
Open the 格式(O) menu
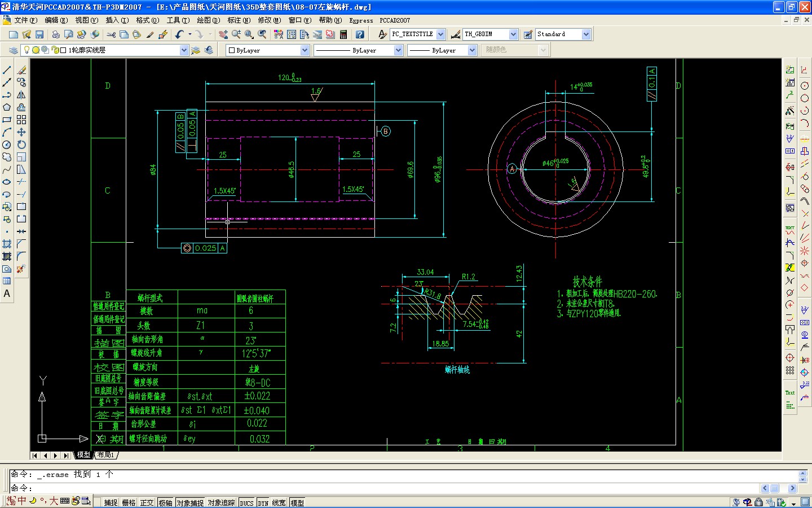coord(148,20)
